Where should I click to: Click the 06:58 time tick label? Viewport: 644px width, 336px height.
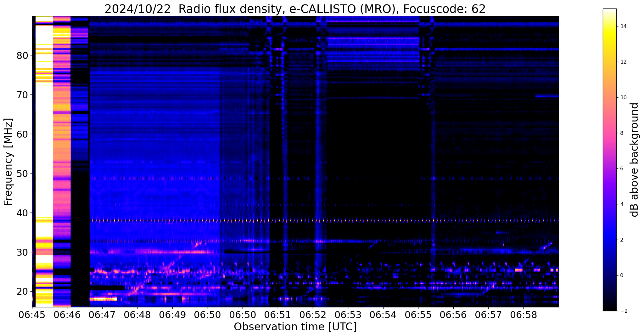point(524,314)
